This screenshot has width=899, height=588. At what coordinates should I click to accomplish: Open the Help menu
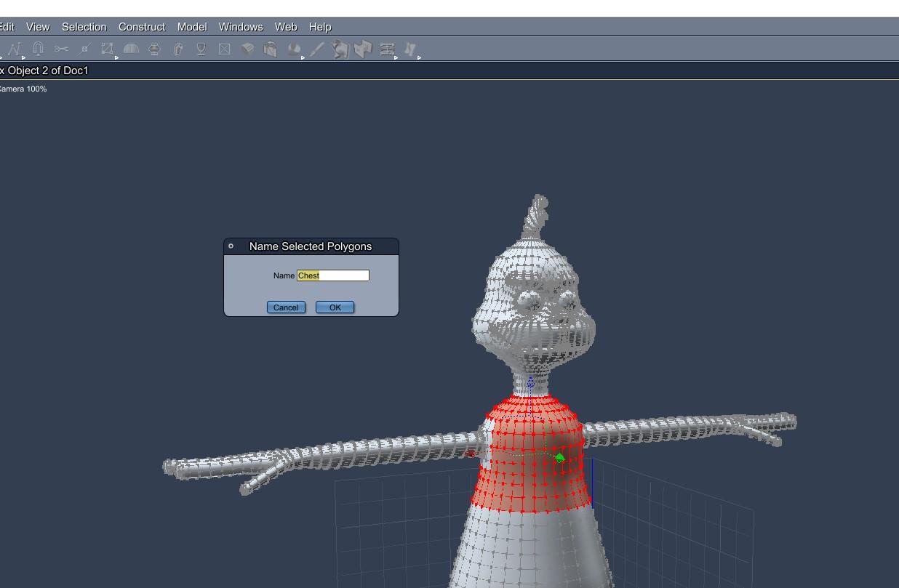point(320,27)
